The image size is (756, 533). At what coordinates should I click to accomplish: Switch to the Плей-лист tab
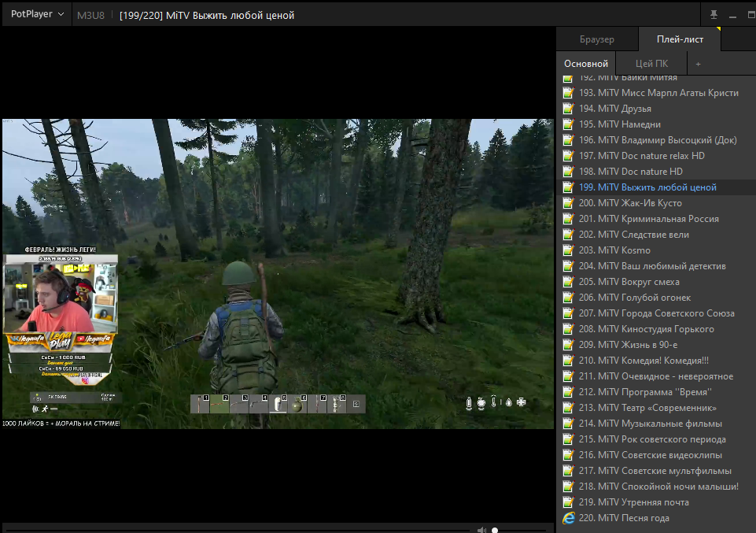pos(680,39)
